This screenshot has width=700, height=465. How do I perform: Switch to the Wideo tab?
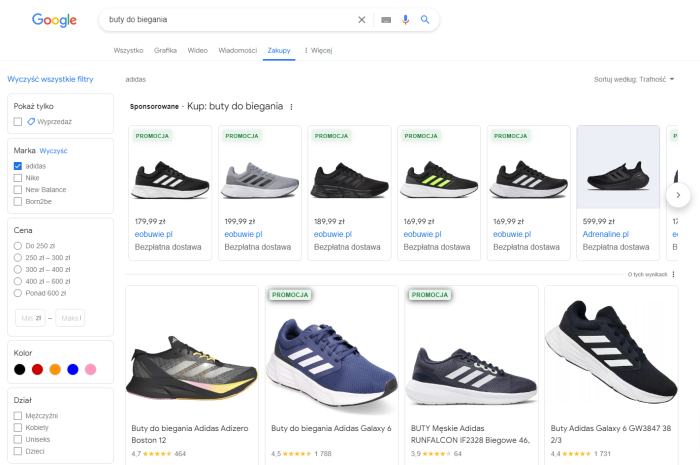click(197, 50)
